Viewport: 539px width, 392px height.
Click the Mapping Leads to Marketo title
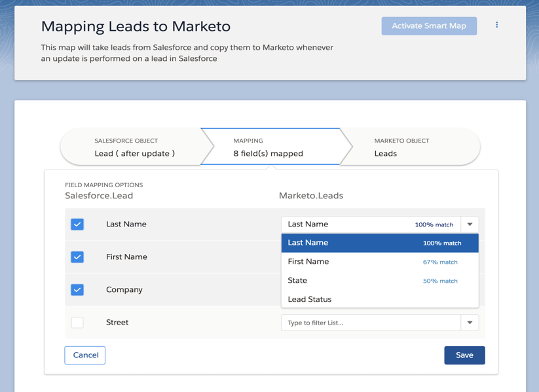(x=136, y=26)
